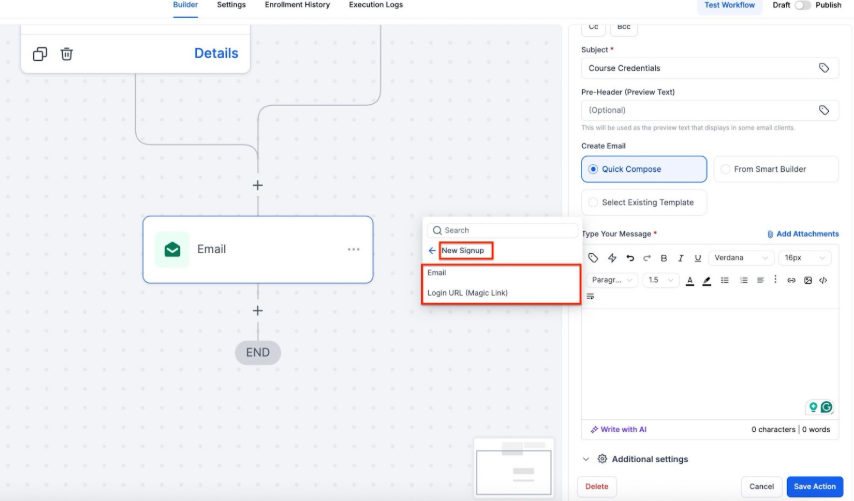Viewport: 854px width, 501px height.
Task: Click the Save Action button
Action: [x=814, y=487]
